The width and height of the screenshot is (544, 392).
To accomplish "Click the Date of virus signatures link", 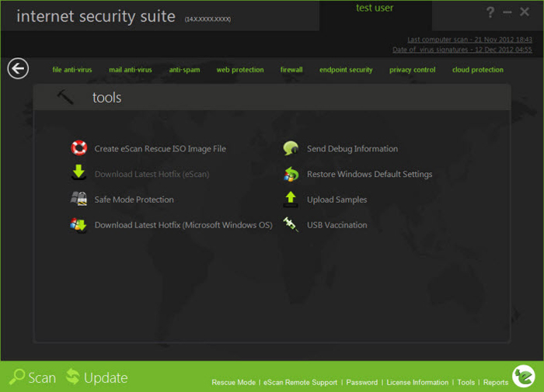I will point(462,50).
